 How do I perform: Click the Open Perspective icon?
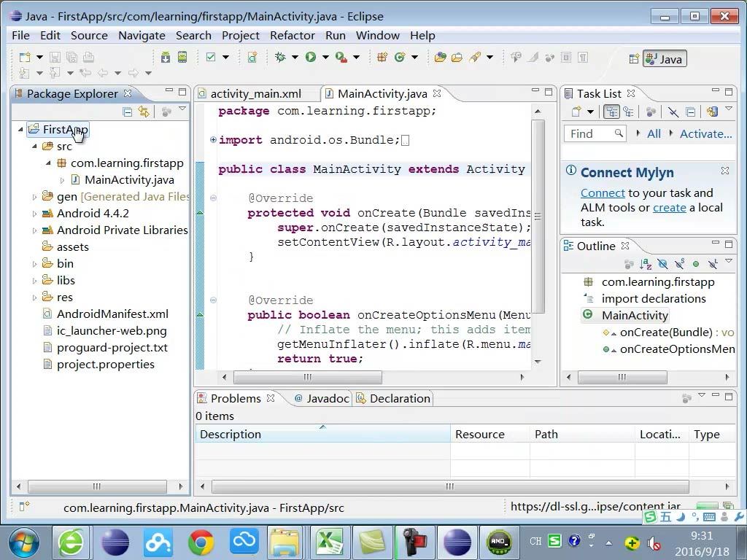(634, 59)
